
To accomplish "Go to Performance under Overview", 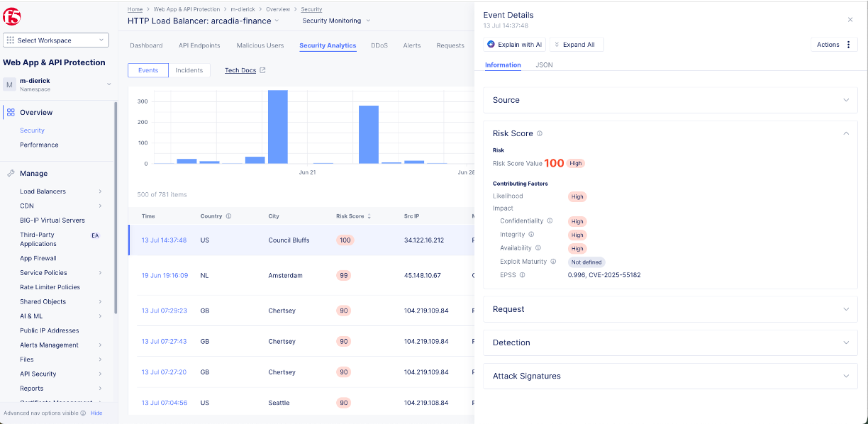I will coord(39,145).
